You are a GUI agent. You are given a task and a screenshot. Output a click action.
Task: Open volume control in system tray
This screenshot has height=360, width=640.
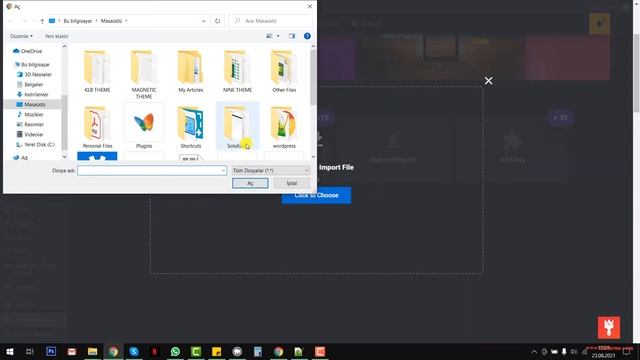tap(574, 351)
